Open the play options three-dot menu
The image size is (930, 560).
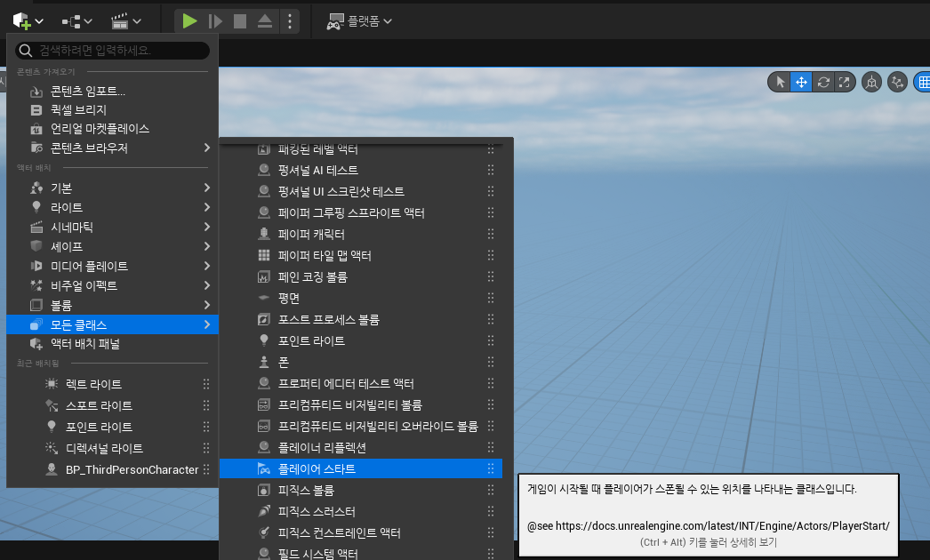point(290,21)
